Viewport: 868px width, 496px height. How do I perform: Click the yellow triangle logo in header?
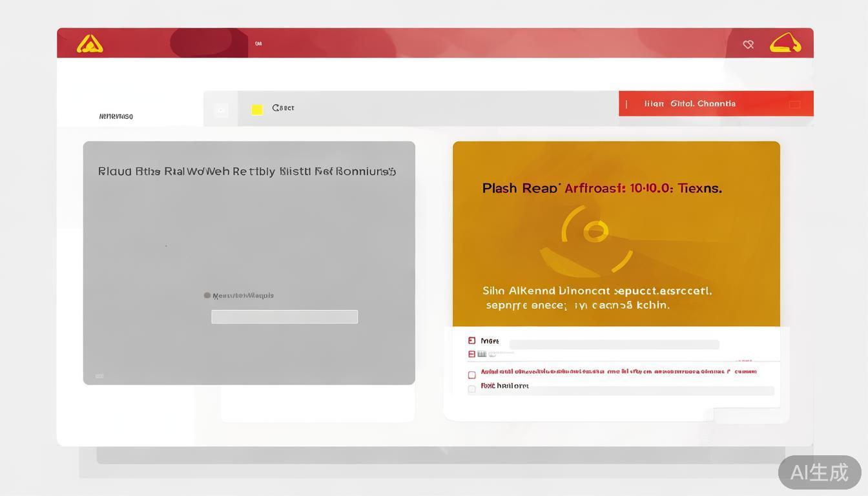click(x=90, y=44)
